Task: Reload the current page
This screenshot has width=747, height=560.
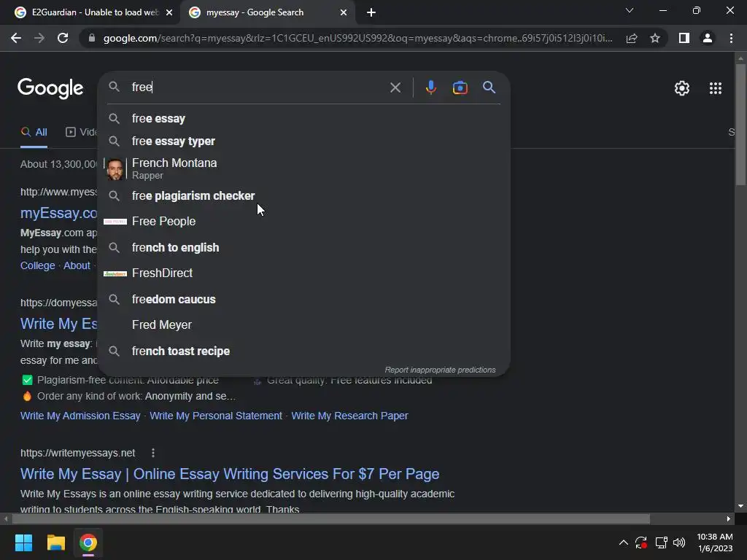Action: click(63, 38)
